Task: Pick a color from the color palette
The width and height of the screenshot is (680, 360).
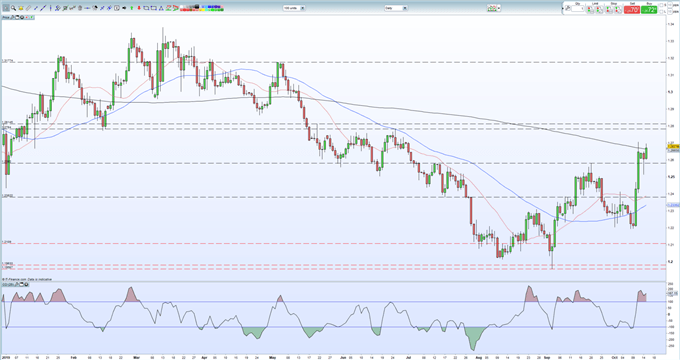Action: pyautogui.click(x=202, y=8)
